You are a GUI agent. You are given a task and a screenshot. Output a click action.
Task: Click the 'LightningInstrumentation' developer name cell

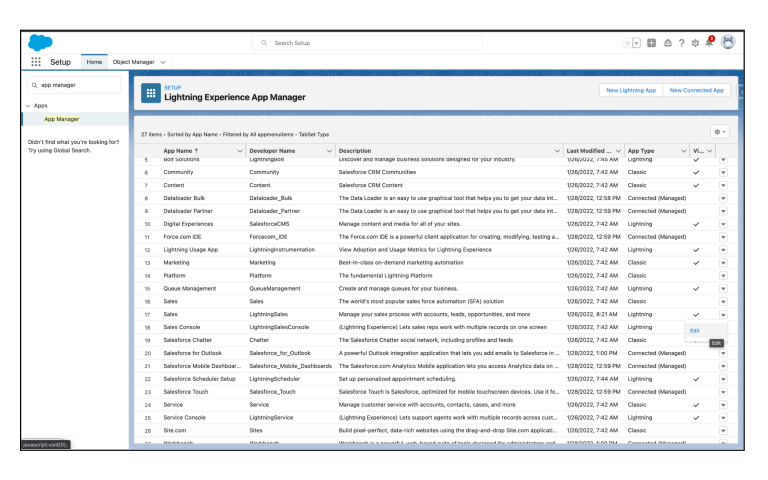point(282,250)
